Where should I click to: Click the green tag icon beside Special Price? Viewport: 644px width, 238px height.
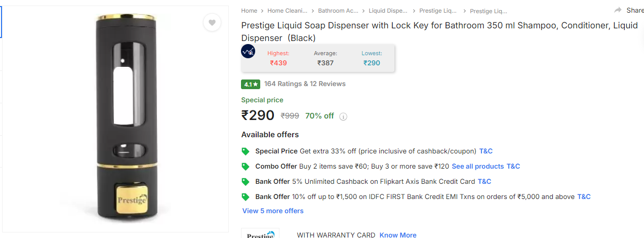tap(246, 151)
